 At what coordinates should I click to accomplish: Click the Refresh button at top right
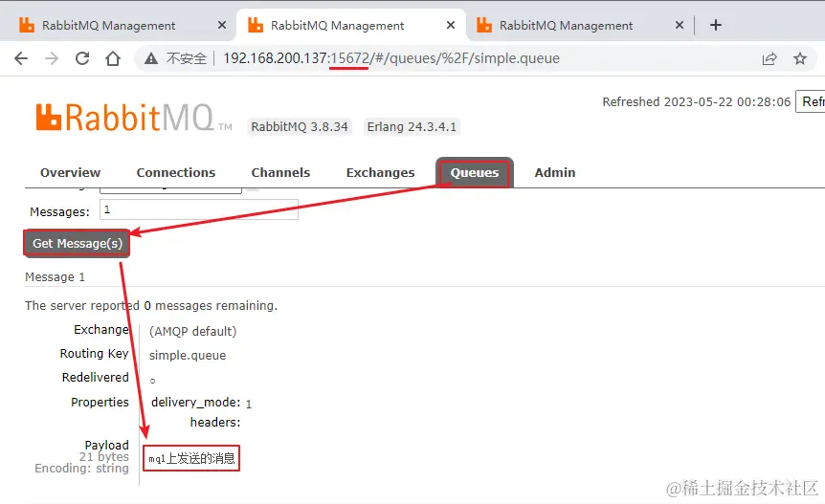[811, 101]
